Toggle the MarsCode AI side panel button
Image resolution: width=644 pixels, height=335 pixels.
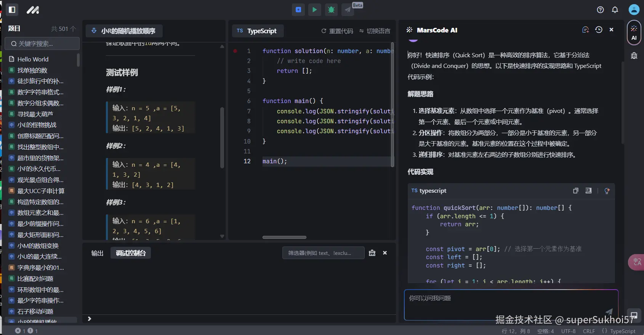[x=634, y=32]
